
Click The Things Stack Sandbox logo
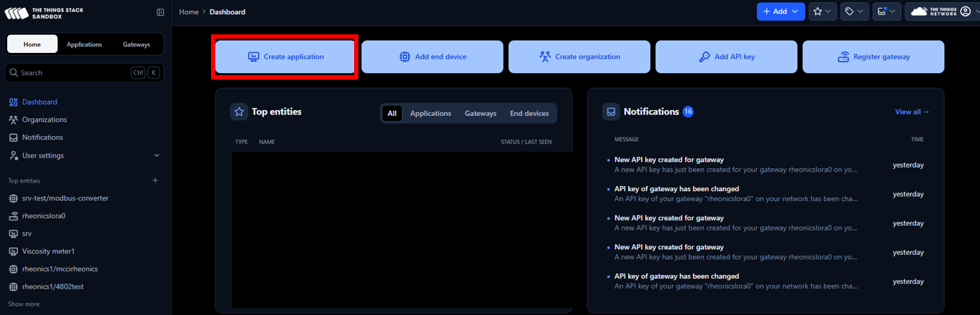pyautogui.click(x=44, y=12)
